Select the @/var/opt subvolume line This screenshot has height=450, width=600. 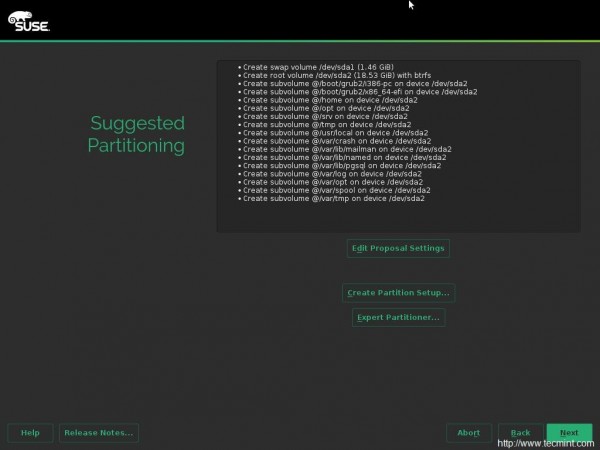click(333, 182)
